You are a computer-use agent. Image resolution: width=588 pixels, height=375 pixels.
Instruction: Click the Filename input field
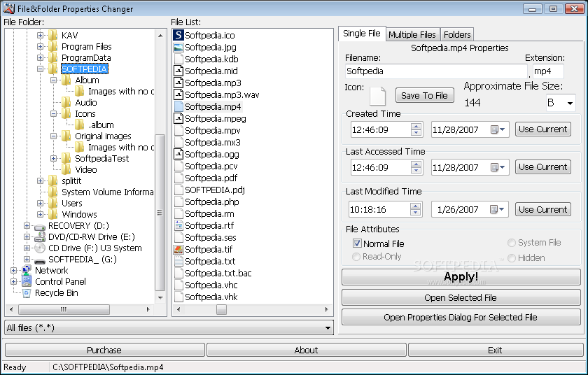pyautogui.click(x=436, y=71)
